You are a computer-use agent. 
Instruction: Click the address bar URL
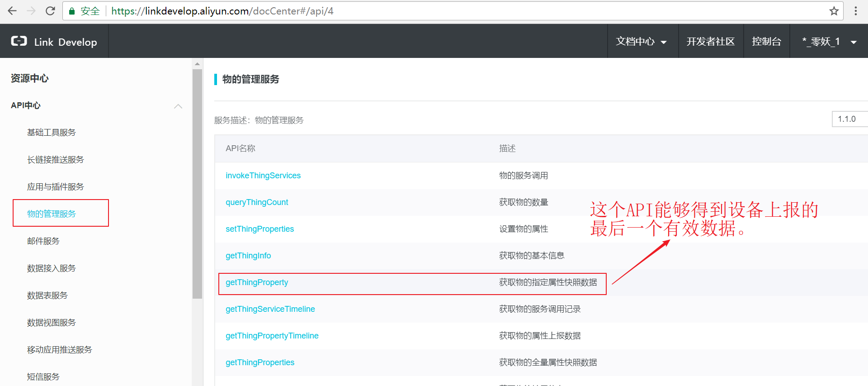point(222,11)
